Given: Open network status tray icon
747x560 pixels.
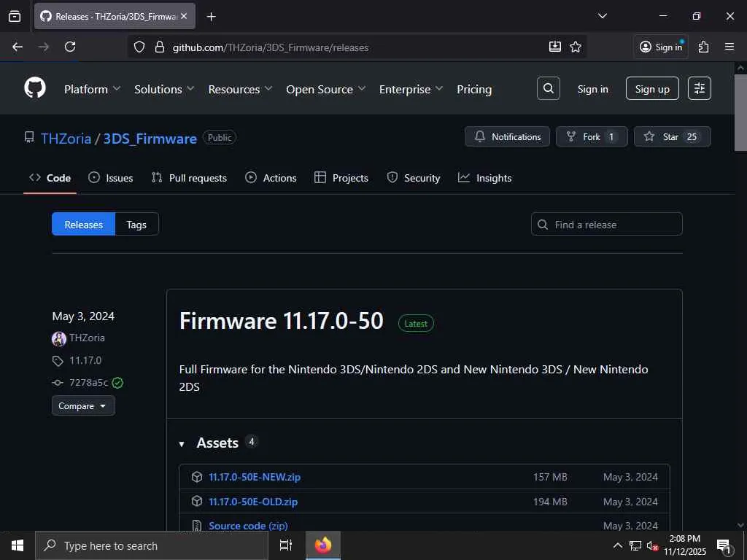Looking at the screenshot, I should click(635, 545).
